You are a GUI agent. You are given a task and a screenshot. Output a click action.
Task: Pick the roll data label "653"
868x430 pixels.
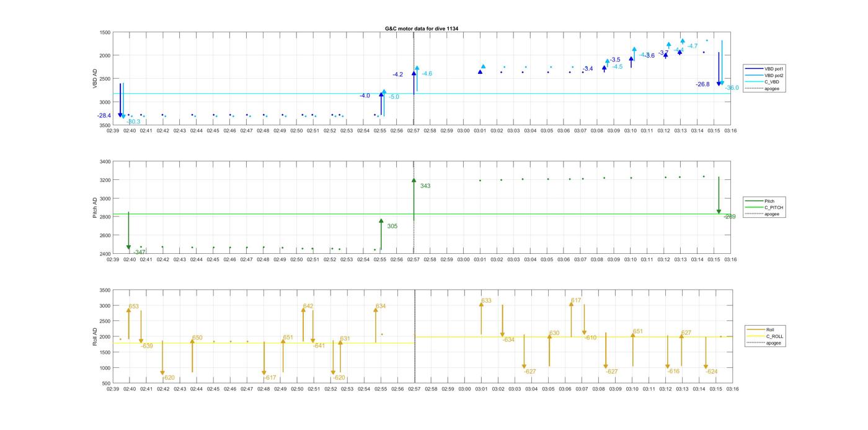134,307
